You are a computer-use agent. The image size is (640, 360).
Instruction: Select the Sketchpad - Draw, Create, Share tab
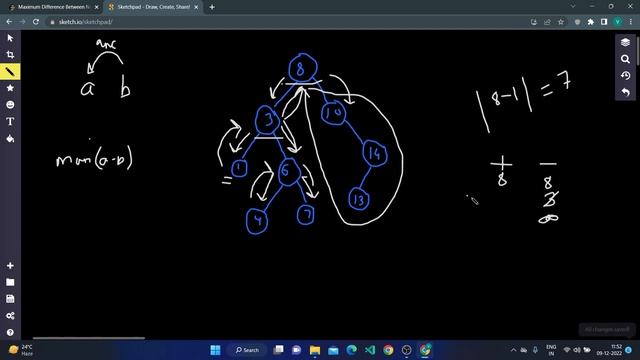tap(153, 7)
